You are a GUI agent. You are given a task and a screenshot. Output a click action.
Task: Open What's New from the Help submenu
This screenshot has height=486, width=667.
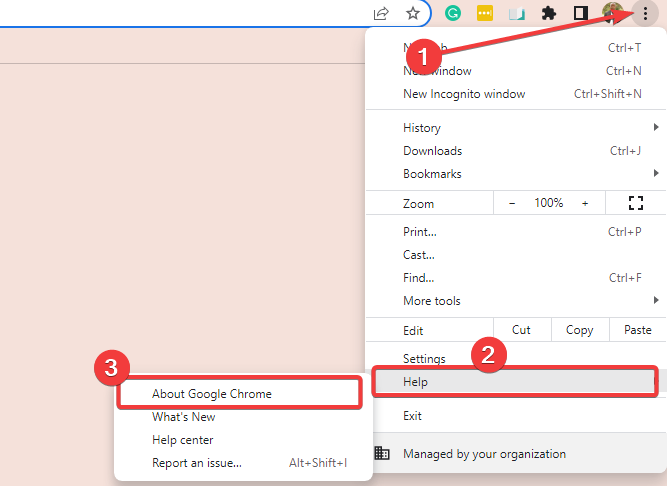click(x=243, y=417)
